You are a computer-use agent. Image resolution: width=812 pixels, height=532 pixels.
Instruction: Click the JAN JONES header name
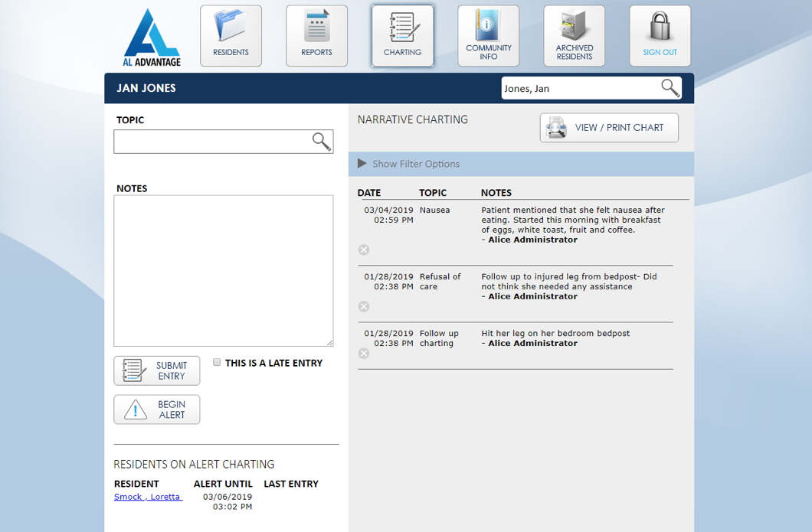tap(146, 88)
